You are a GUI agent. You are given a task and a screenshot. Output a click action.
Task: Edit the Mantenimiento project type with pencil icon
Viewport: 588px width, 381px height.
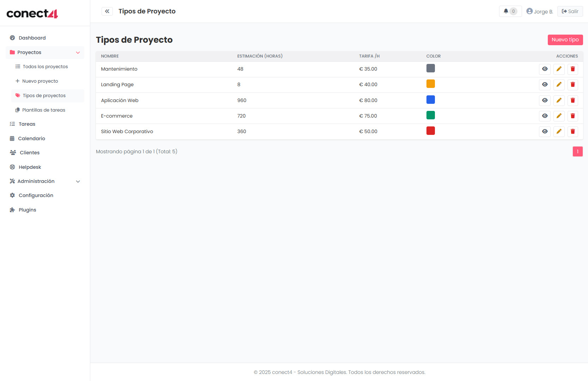559,69
